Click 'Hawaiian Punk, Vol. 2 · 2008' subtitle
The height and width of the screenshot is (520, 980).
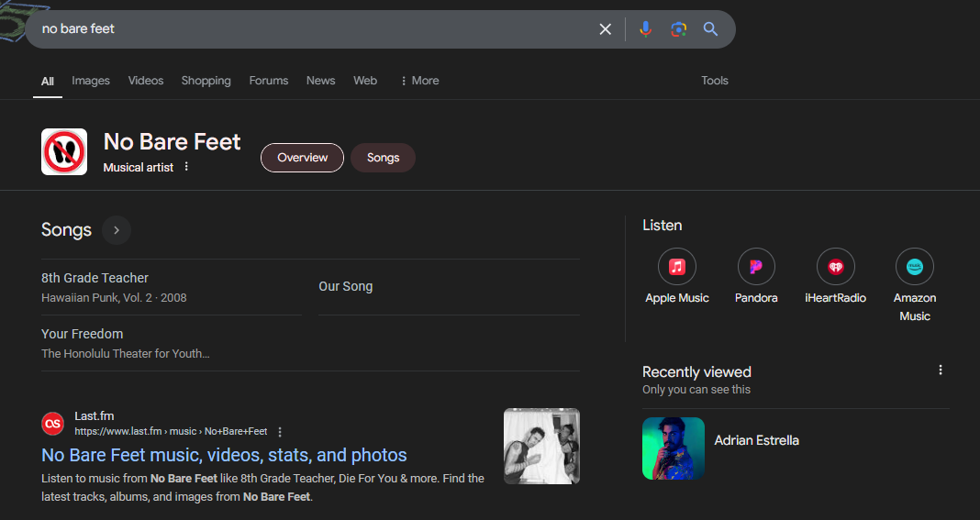114,297
